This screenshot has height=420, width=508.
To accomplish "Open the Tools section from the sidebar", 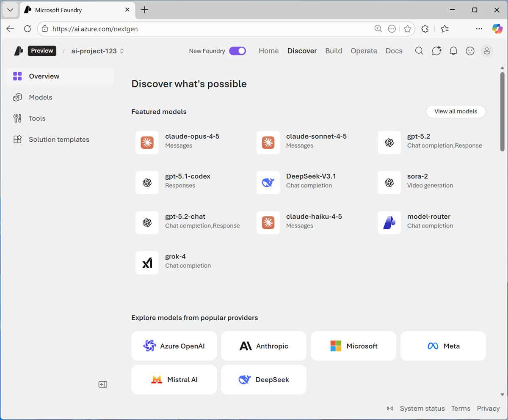I will point(37,118).
